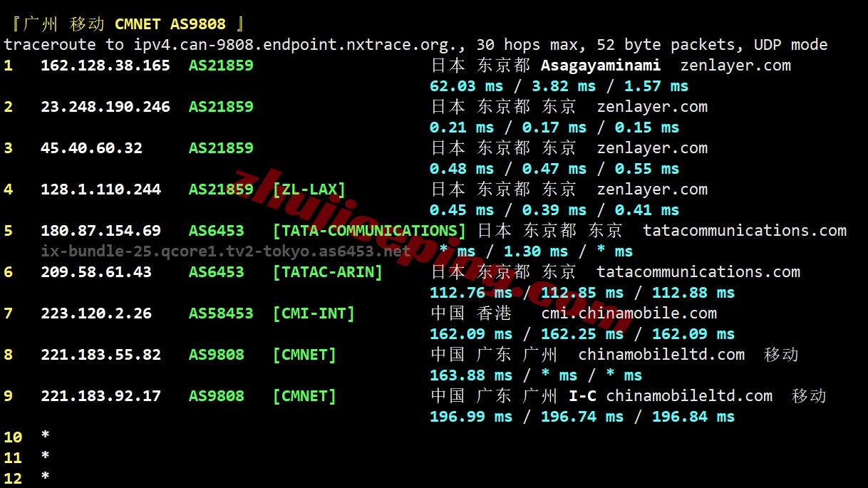Click hop number 10
Screen dimensions: 868x488
(x=13, y=437)
